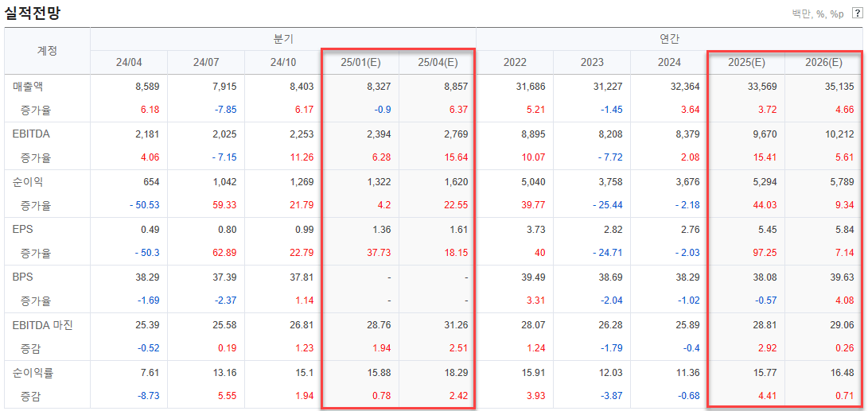Click 매출액 value 8,857 for 25/04(E)
This screenshot has width=868, height=411.
coord(456,87)
